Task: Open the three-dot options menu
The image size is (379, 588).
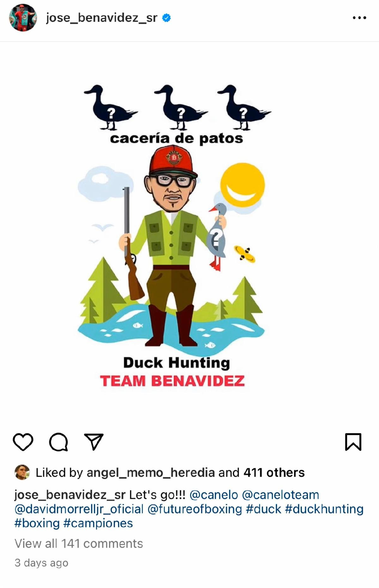Action: pos(359,18)
